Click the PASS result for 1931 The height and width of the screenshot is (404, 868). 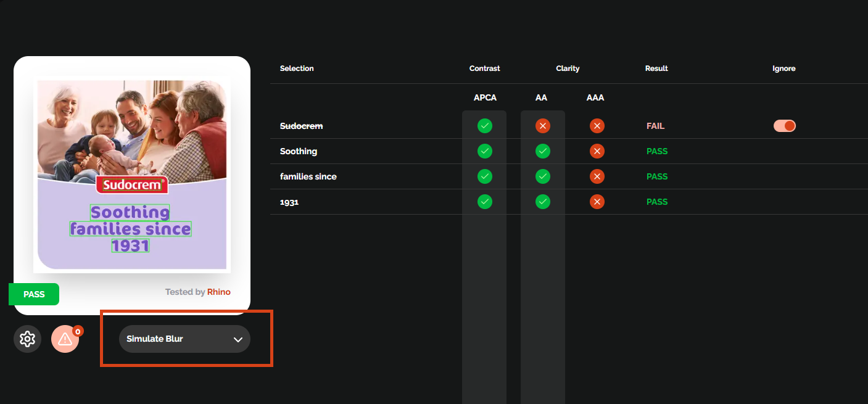[x=657, y=202]
